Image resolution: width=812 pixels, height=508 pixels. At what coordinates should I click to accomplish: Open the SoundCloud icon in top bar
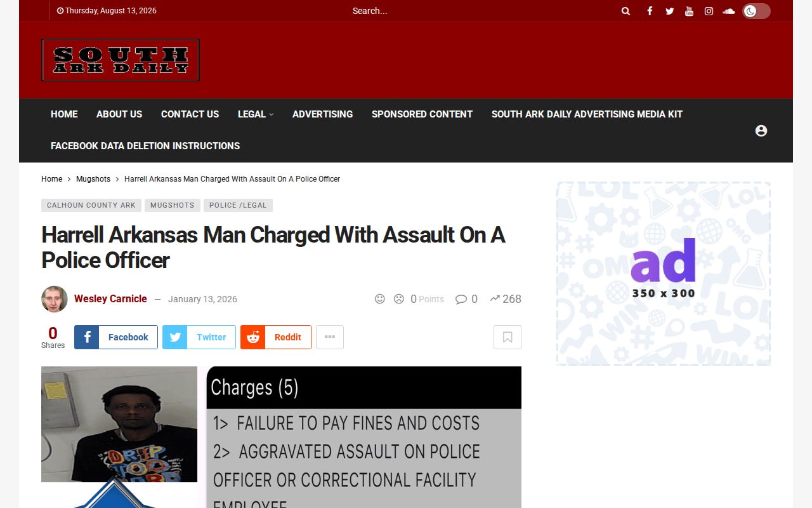(728, 11)
